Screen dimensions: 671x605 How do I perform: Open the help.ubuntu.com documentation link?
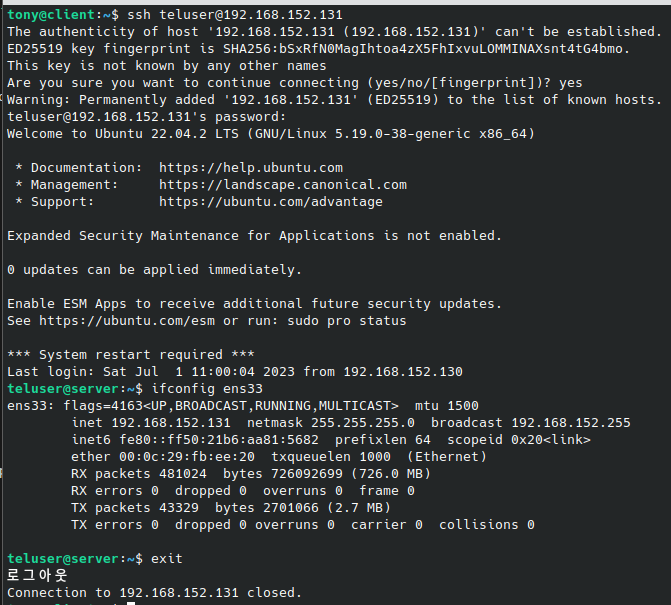pyautogui.click(x=250, y=167)
